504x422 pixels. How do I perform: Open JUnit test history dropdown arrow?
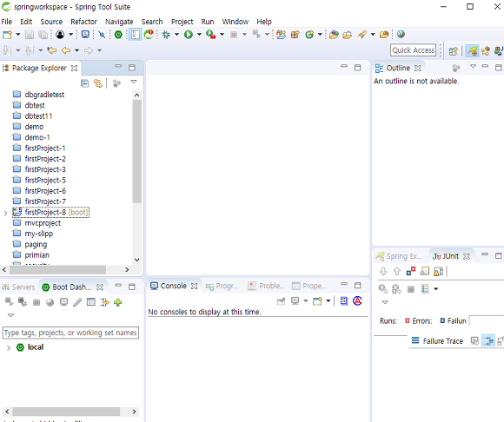point(436,289)
